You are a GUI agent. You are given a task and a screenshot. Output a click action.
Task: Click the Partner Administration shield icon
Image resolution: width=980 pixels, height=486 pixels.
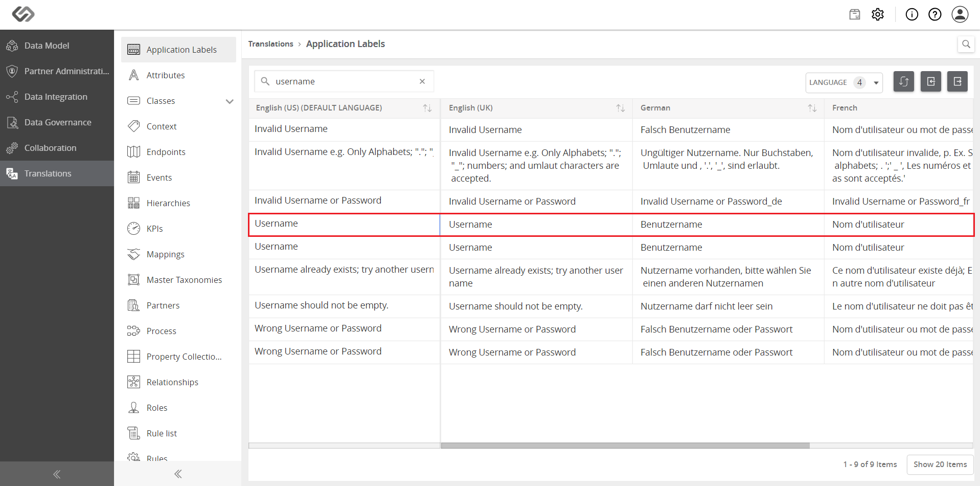click(12, 71)
